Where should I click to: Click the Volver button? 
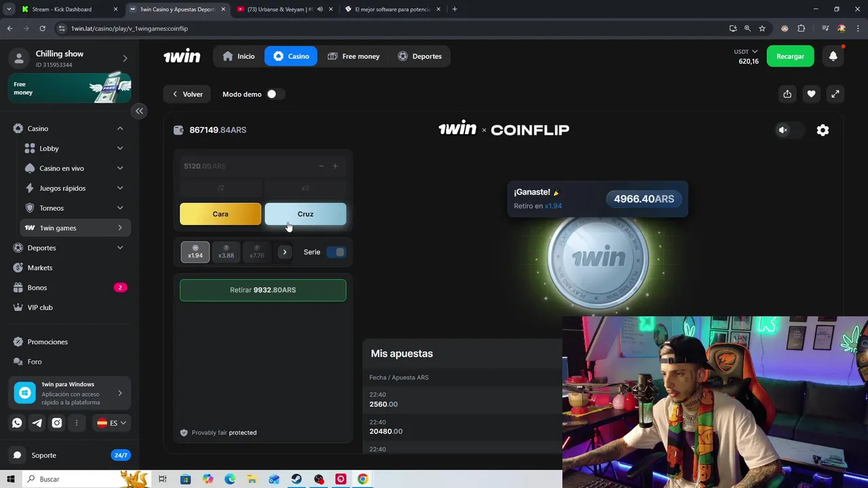[x=187, y=94]
